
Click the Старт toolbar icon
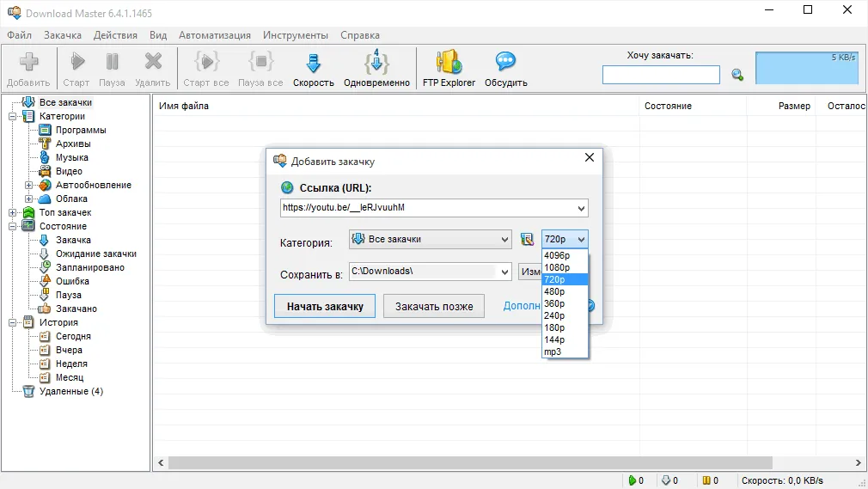point(76,69)
